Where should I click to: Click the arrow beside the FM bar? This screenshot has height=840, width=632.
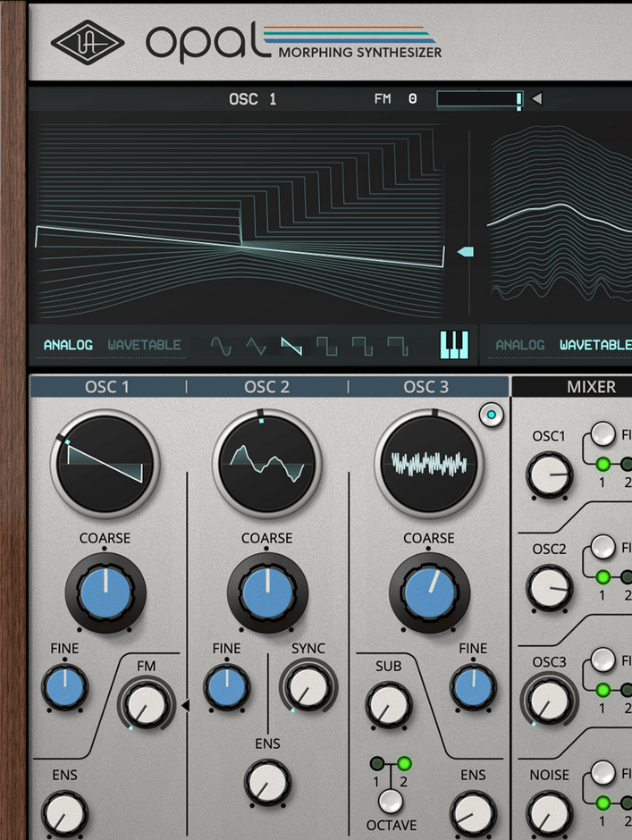coord(536,98)
